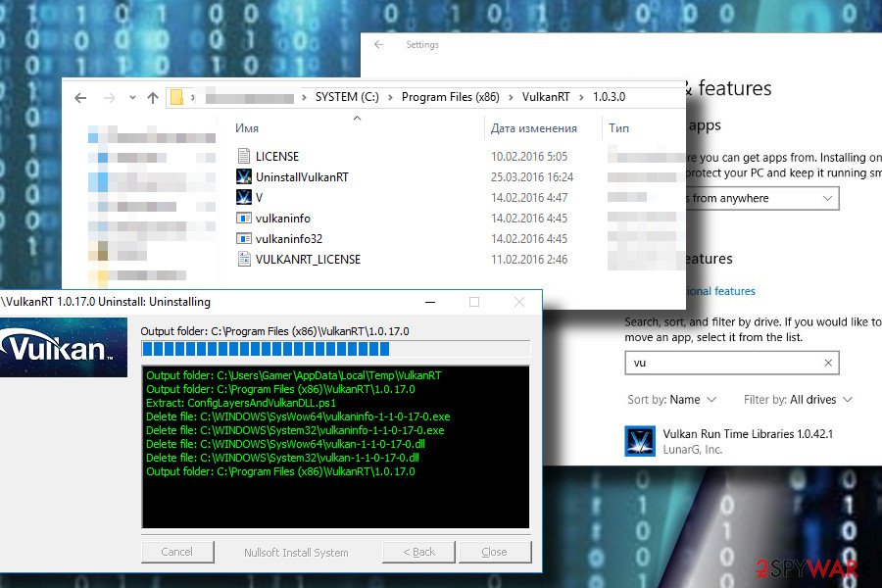Click Close button at uninstaller bottom

(x=495, y=552)
